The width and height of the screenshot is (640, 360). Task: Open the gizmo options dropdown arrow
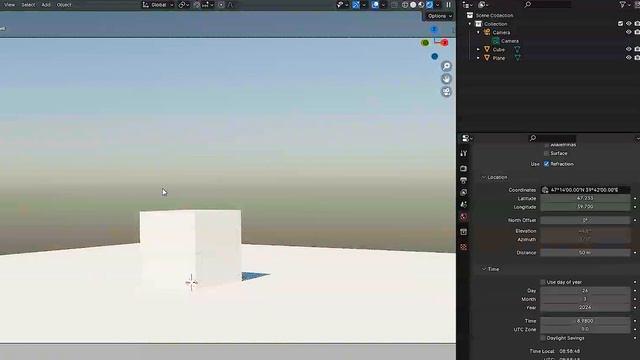click(364, 5)
